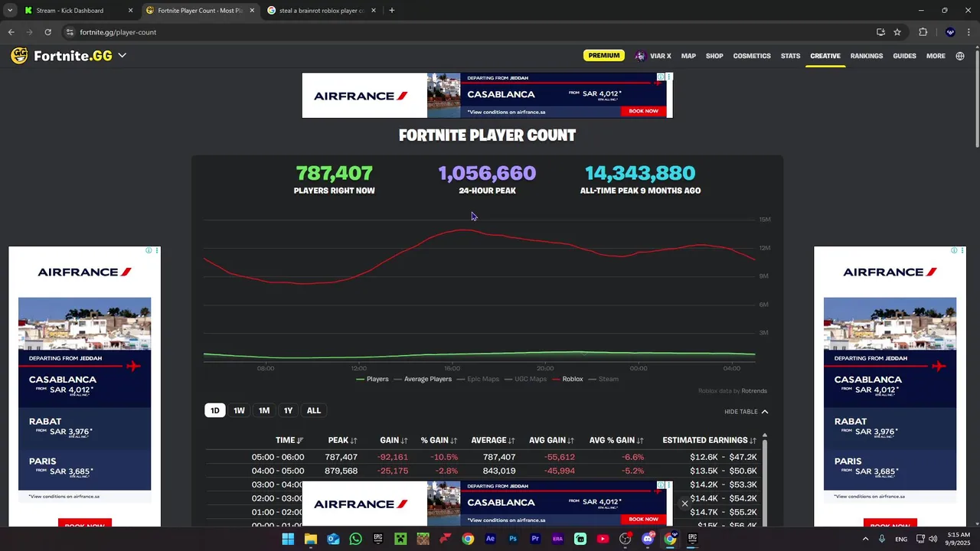Launch After Effects from taskbar
The height and width of the screenshot is (551, 980).
pos(490,539)
